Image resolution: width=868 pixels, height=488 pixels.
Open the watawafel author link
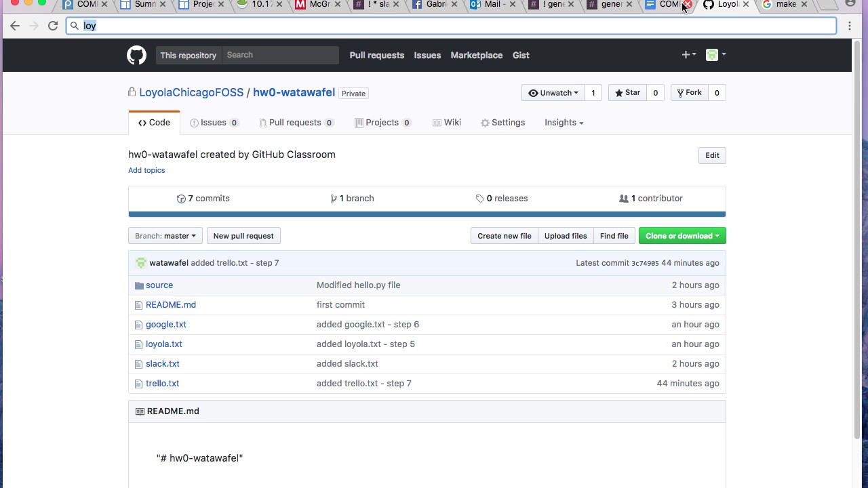pos(169,263)
